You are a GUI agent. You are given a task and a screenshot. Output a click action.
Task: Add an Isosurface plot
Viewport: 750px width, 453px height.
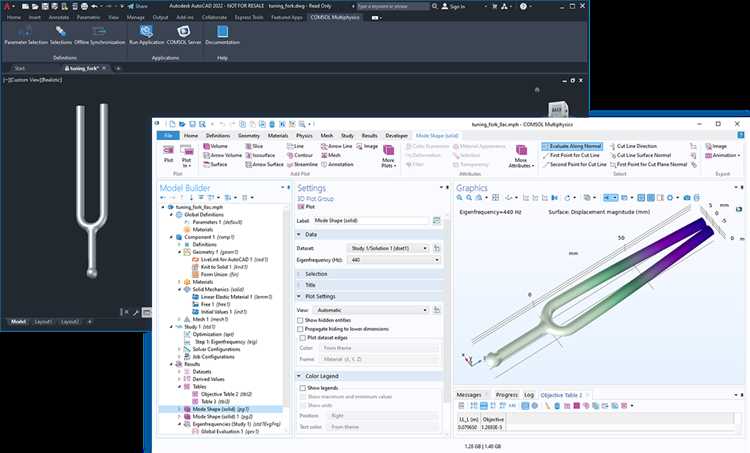[260, 155]
